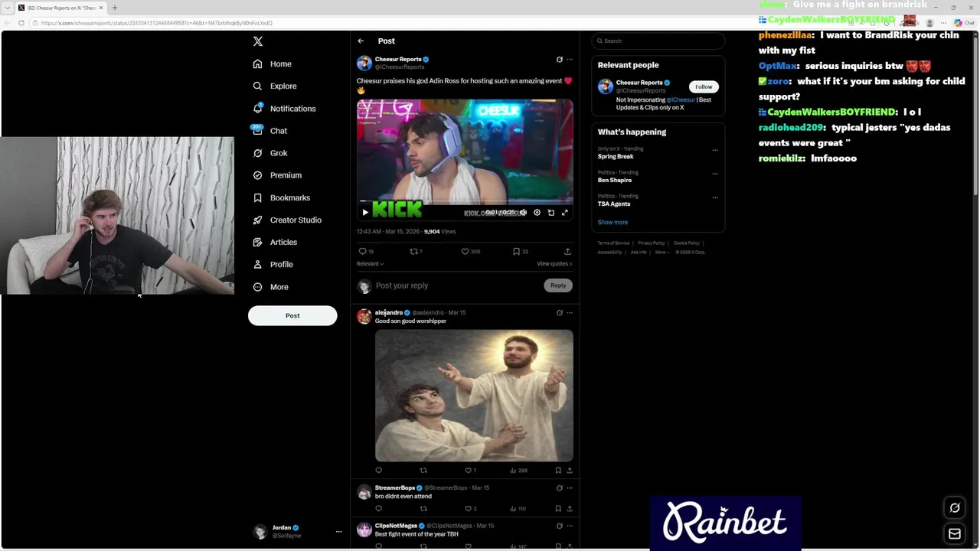Click the white Post button
This screenshot has height=551, width=980.
(292, 315)
